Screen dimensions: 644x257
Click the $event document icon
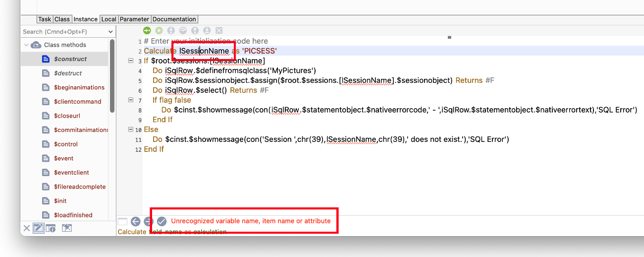[46, 158]
